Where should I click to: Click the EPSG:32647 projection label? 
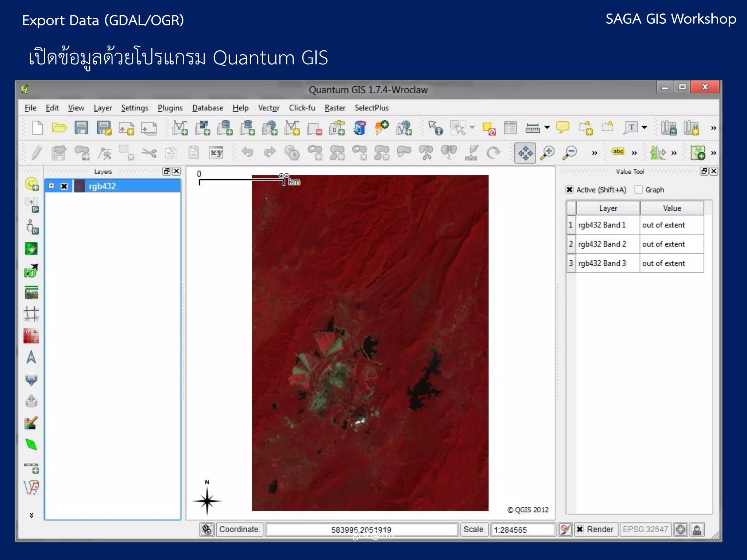(645, 529)
